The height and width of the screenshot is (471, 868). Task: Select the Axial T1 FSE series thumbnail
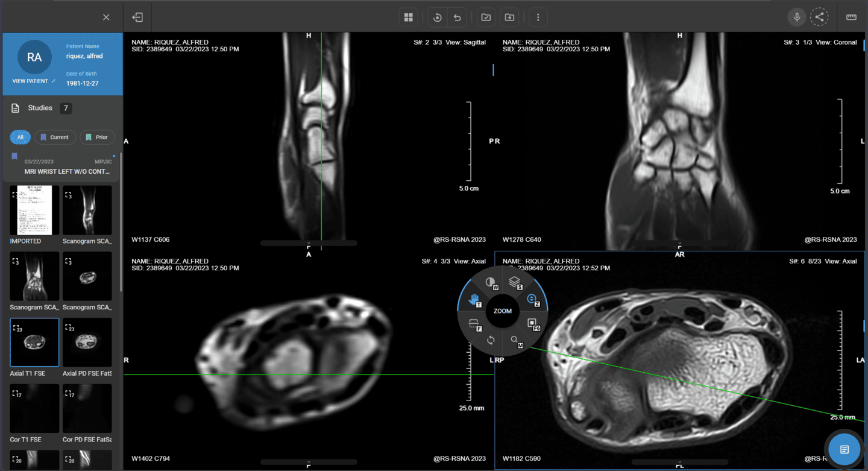coord(34,342)
